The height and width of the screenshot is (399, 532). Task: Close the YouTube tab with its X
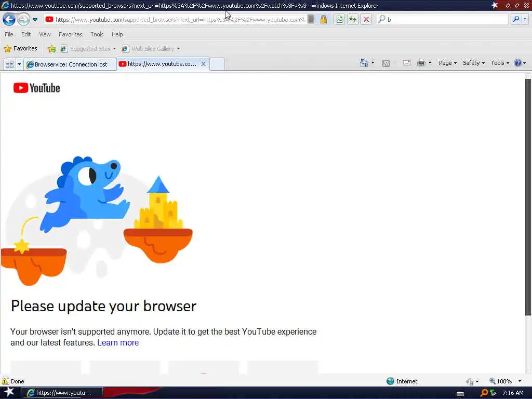203,64
